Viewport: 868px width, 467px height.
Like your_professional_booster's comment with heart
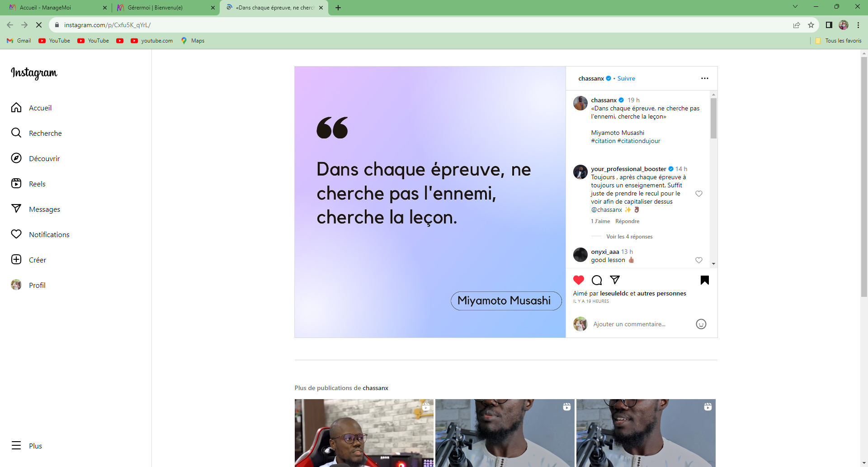698,194
